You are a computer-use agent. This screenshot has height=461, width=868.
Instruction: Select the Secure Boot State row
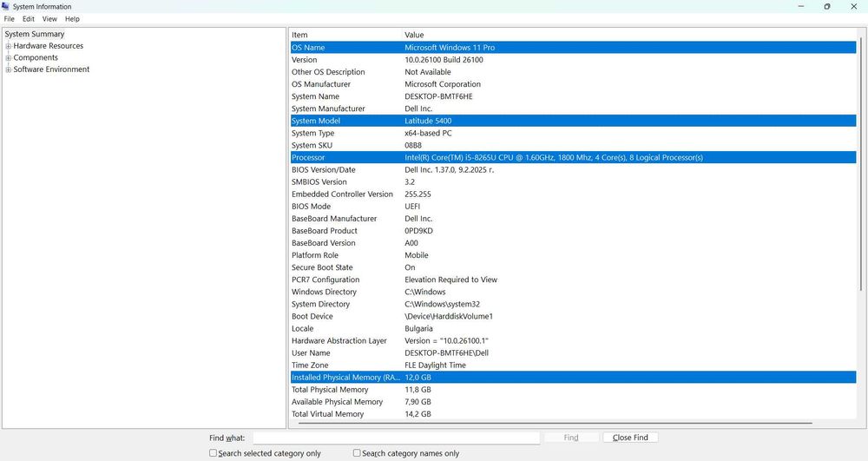coord(574,267)
